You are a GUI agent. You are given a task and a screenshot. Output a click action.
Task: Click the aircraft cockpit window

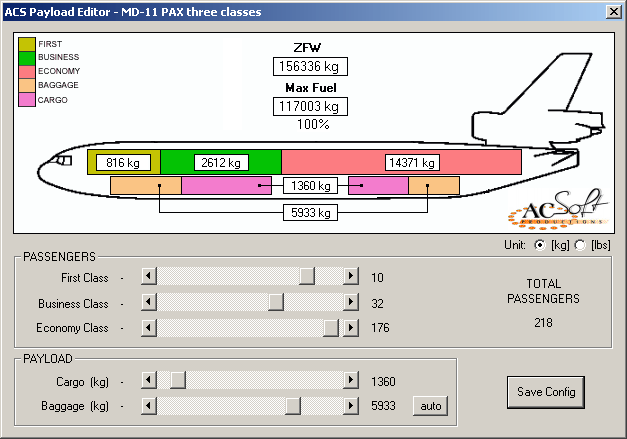point(62,160)
